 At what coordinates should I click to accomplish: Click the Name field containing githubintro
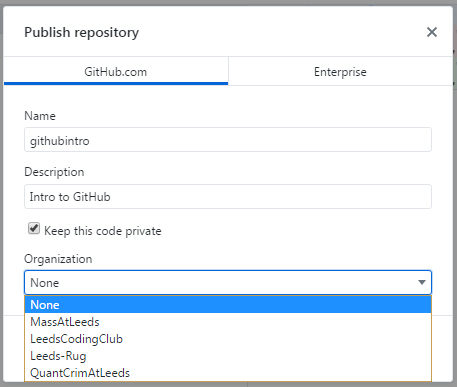point(228,140)
